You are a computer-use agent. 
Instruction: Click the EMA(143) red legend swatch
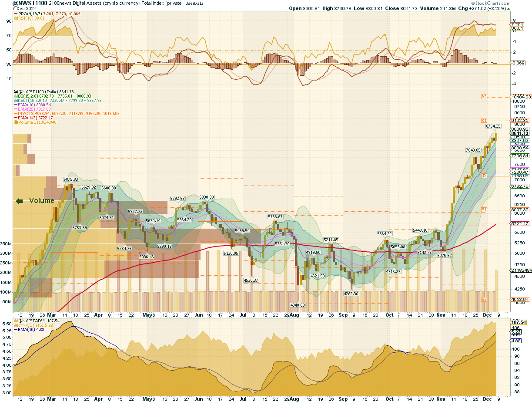[x=16, y=118]
